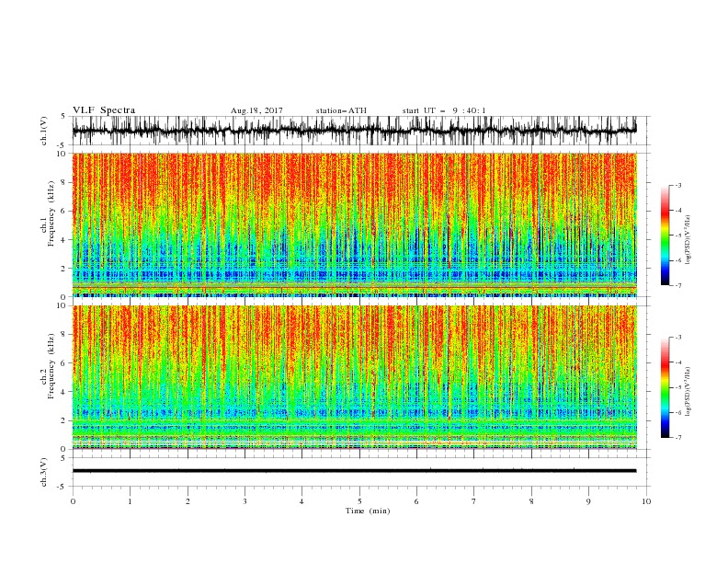The width and height of the screenshot is (728, 563).
Task: Click the ch.1 spectrogram panel
Action: [x=354, y=224]
